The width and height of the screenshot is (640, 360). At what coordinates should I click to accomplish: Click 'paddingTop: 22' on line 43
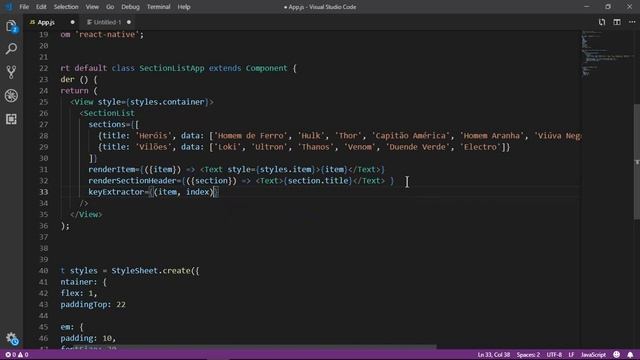pos(93,304)
